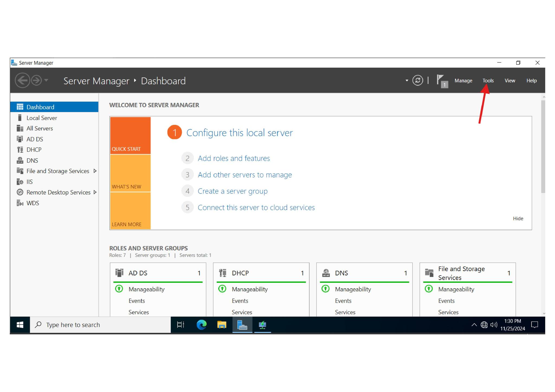The width and height of the screenshot is (555, 392).
Task: Open Microsoft Edge from the taskbar
Action: (x=202, y=325)
